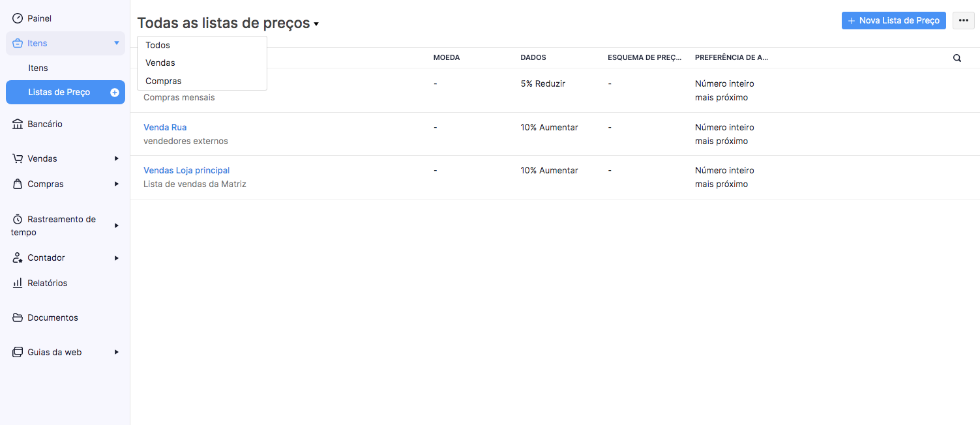
Task: Click 10% Aumentar in Venda Rua row
Action: pos(549,127)
